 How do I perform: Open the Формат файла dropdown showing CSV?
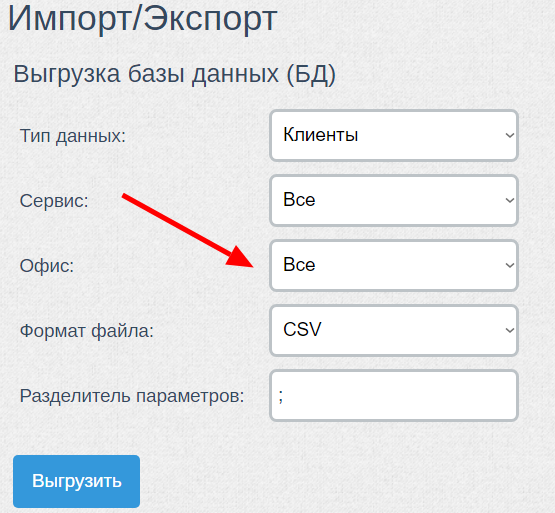(x=394, y=330)
